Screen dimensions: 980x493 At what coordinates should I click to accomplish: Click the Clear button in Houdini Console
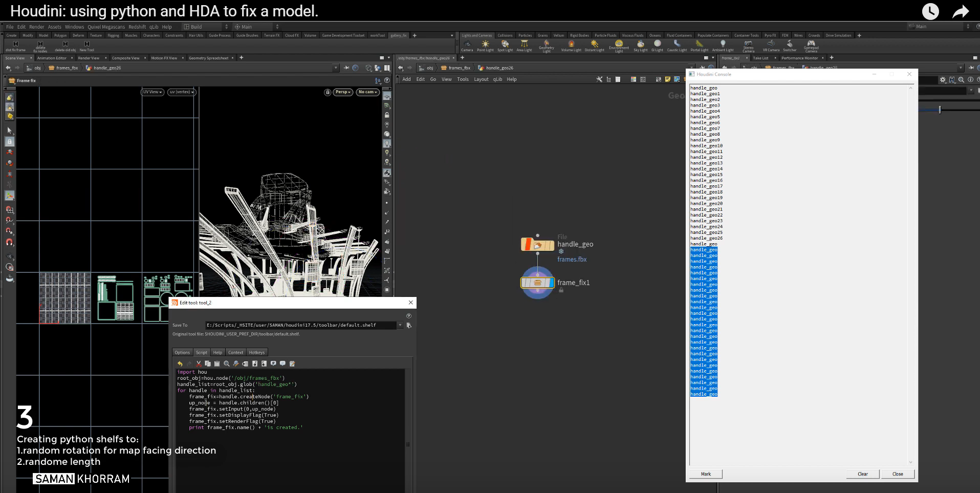pos(863,474)
